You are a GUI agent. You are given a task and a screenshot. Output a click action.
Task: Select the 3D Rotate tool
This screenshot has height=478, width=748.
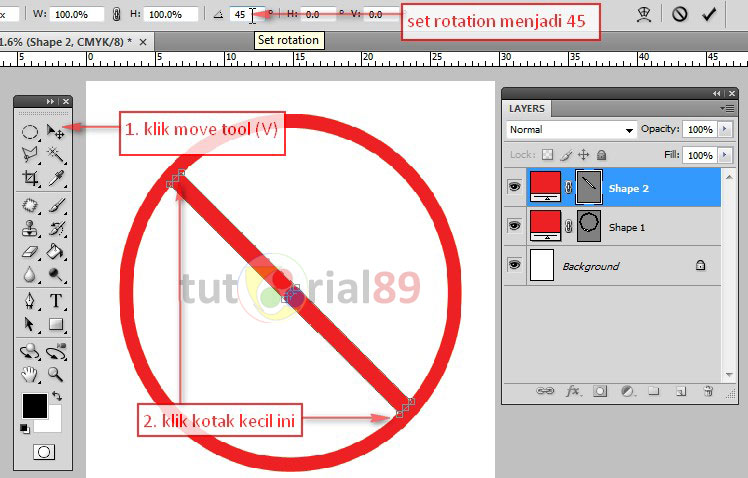click(x=30, y=352)
